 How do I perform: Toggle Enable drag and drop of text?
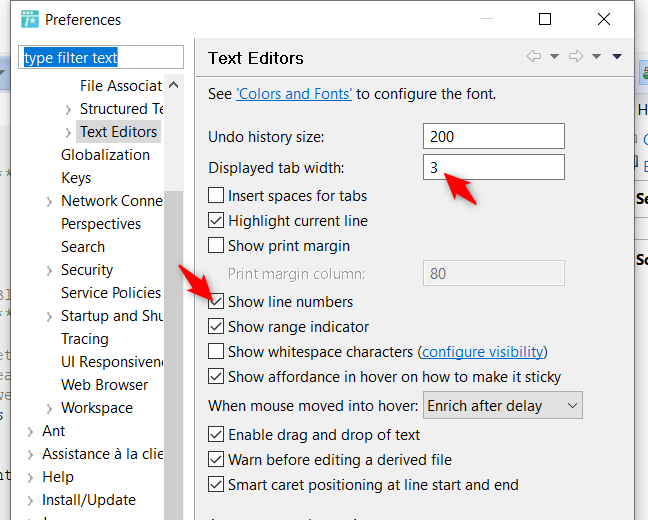tap(216, 434)
